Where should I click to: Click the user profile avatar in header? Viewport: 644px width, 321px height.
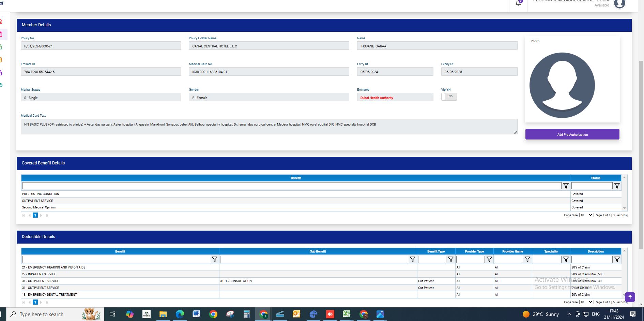(x=619, y=4)
